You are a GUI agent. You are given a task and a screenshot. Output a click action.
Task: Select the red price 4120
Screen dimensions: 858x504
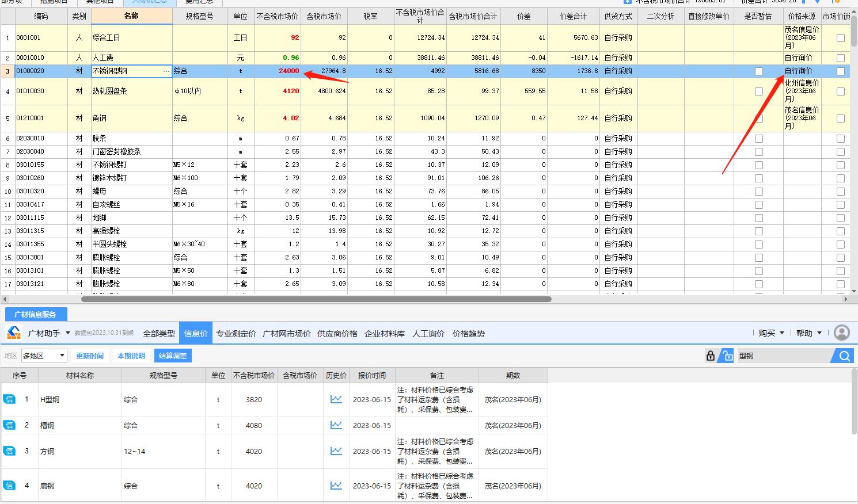tap(278, 91)
